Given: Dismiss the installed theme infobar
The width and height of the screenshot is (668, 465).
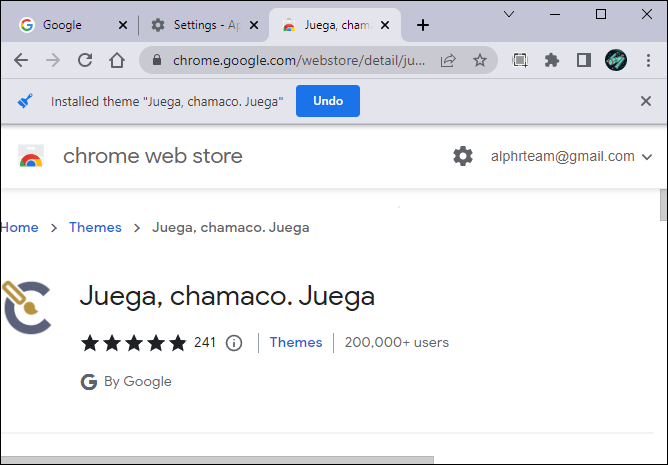Looking at the screenshot, I should pyautogui.click(x=646, y=101).
